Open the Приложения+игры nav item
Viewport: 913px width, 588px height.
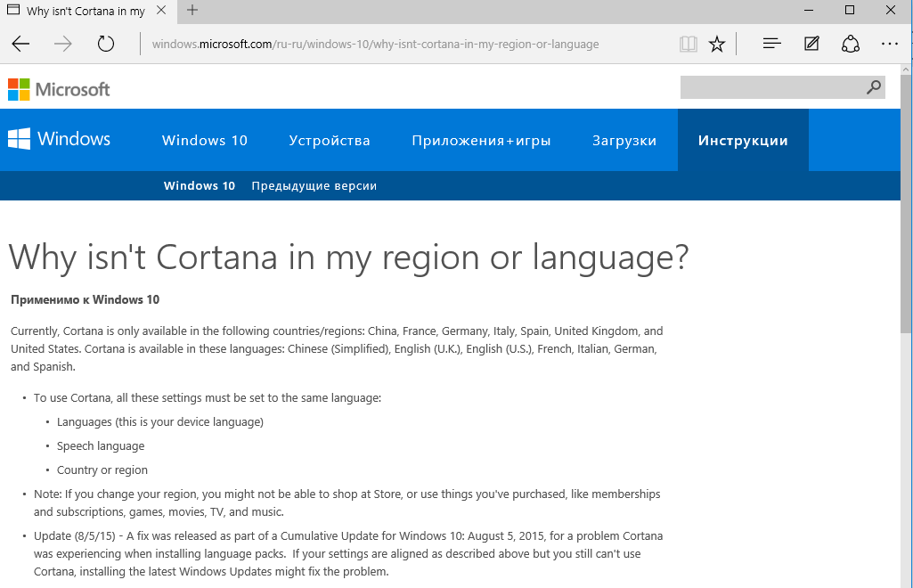coord(481,140)
